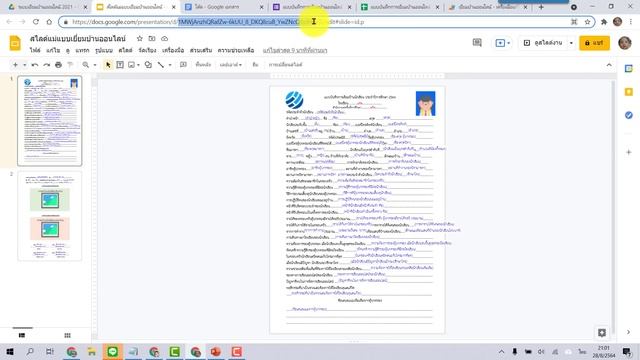Open the browser extensions puzzle icon

(x=604, y=22)
